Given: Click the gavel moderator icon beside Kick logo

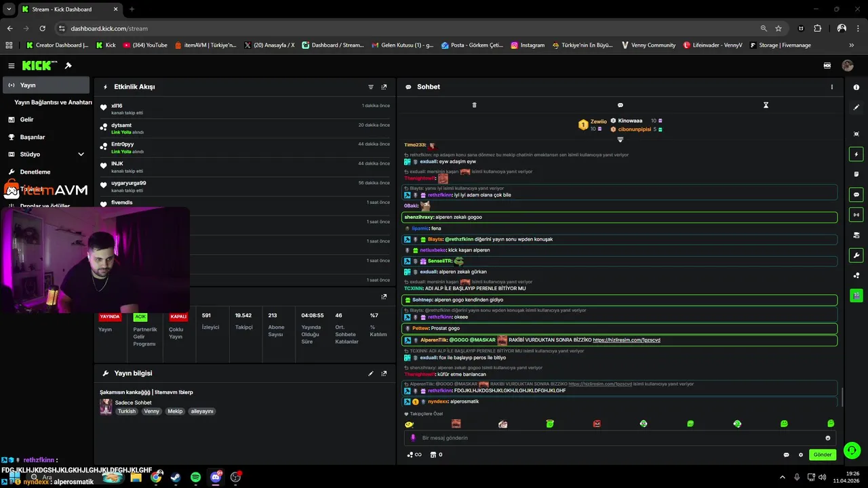Looking at the screenshot, I should click(x=68, y=66).
